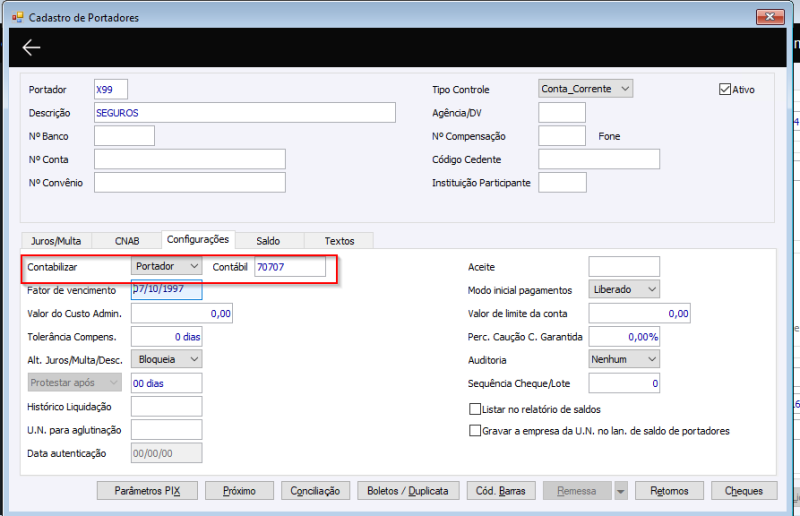Click the Tipo Controle label
This screenshot has width=800, height=516.
pos(461,89)
